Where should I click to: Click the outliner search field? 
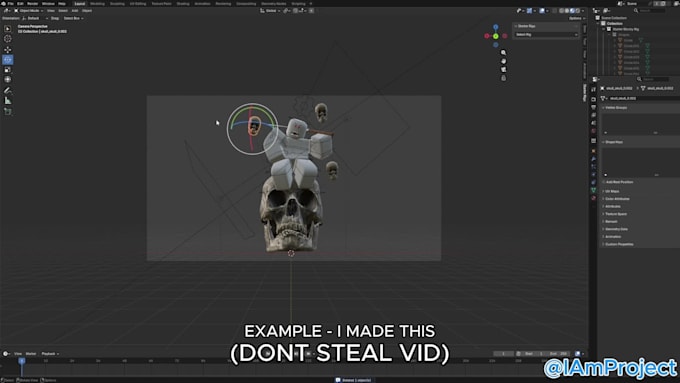649,10
